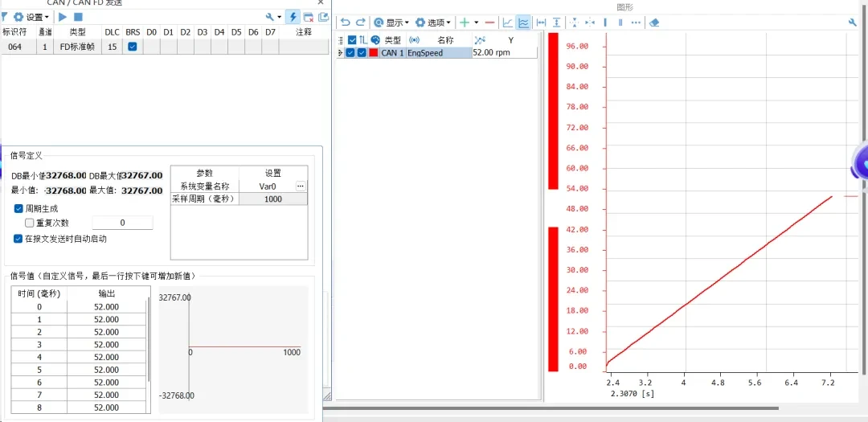Viewport: 868px width, 422px height.
Task: Click the vertical fit height icon
Action: (557, 23)
